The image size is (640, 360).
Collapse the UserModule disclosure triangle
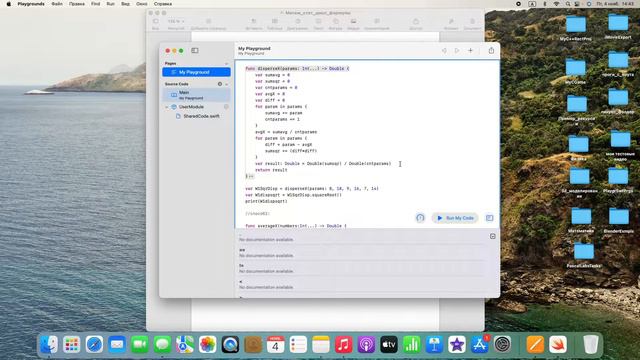point(167,107)
